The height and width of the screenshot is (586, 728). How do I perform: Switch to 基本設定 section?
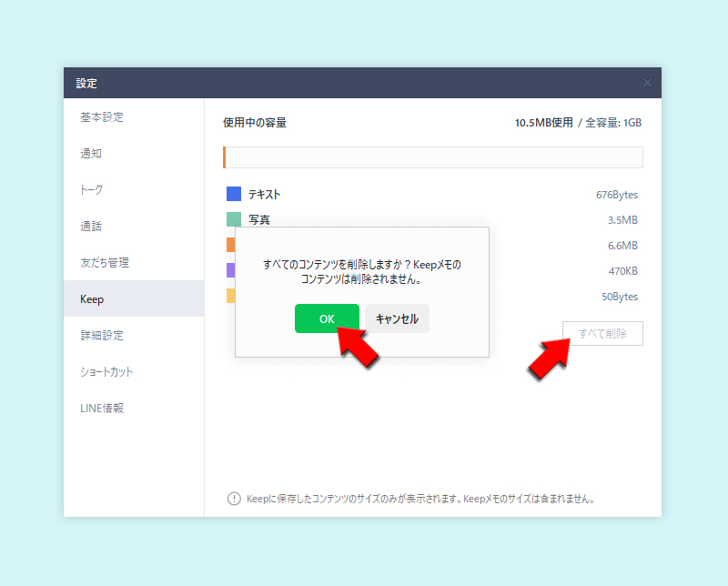click(103, 116)
